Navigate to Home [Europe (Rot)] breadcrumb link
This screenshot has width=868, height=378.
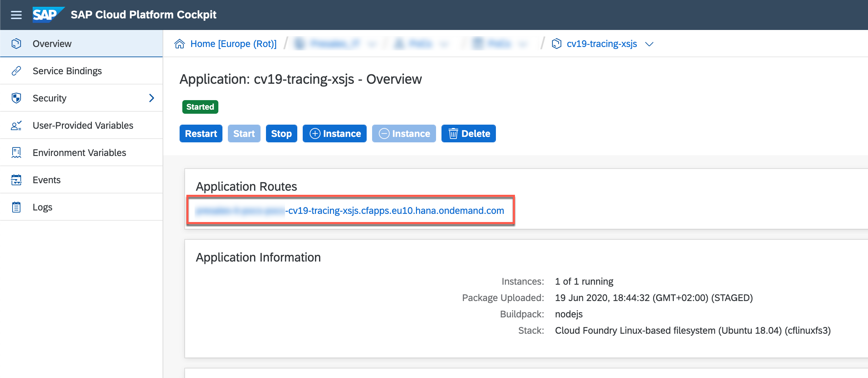pos(233,44)
